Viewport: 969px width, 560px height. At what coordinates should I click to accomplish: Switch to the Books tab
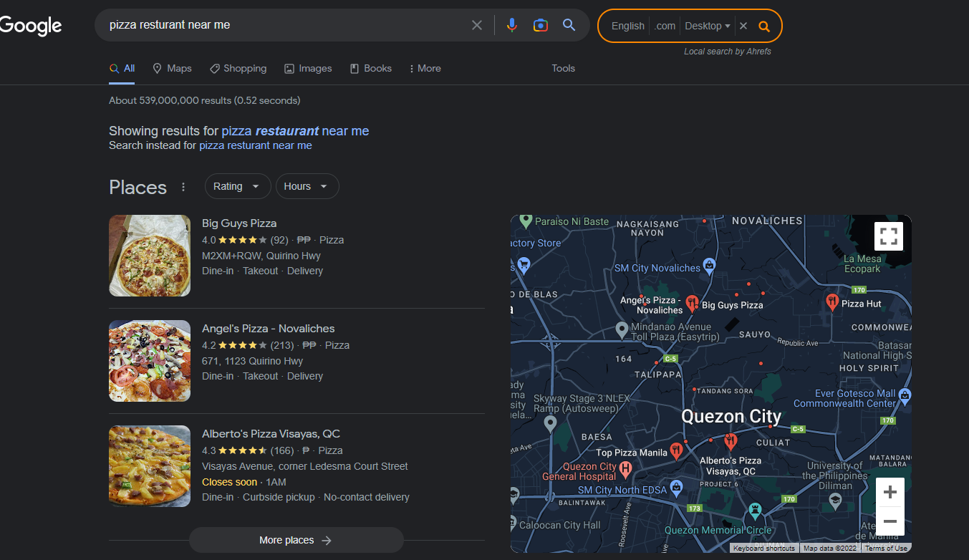tap(371, 68)
